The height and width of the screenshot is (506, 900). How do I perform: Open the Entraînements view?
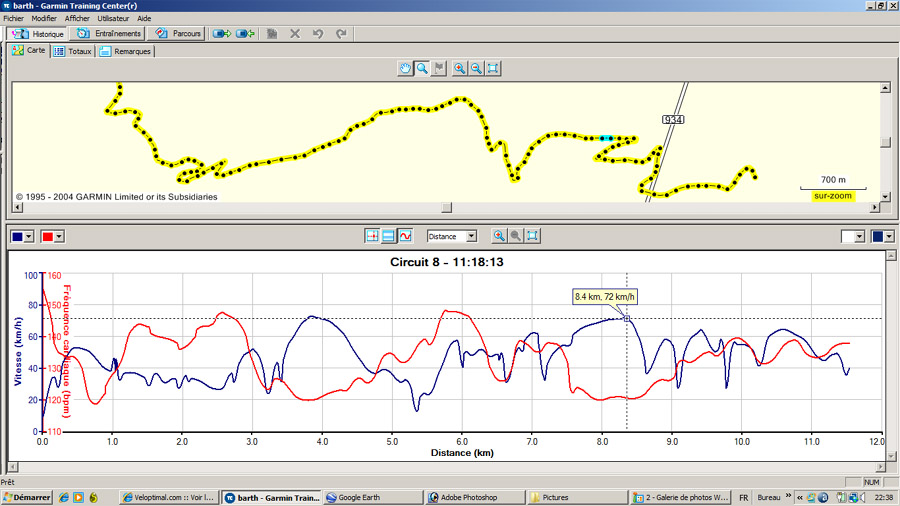click(110, 33)
